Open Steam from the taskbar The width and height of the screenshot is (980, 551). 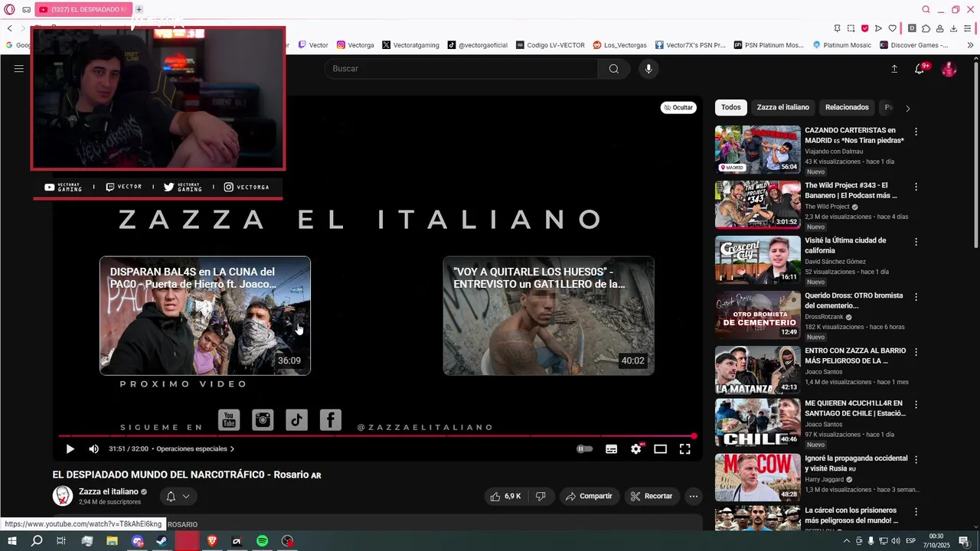point(162,541)
